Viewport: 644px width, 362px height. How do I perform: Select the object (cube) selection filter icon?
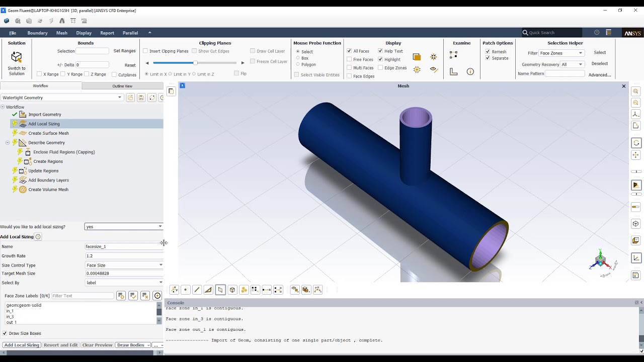coord(232,290)
